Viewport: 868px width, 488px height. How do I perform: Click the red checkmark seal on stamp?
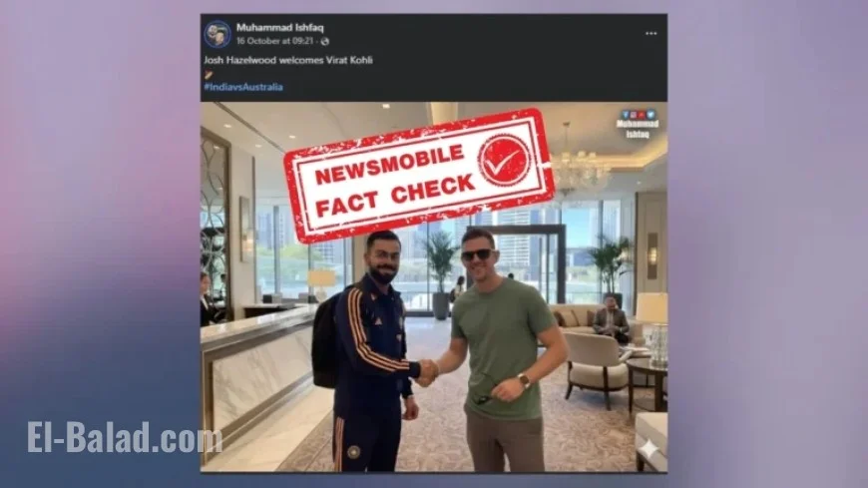504,160
